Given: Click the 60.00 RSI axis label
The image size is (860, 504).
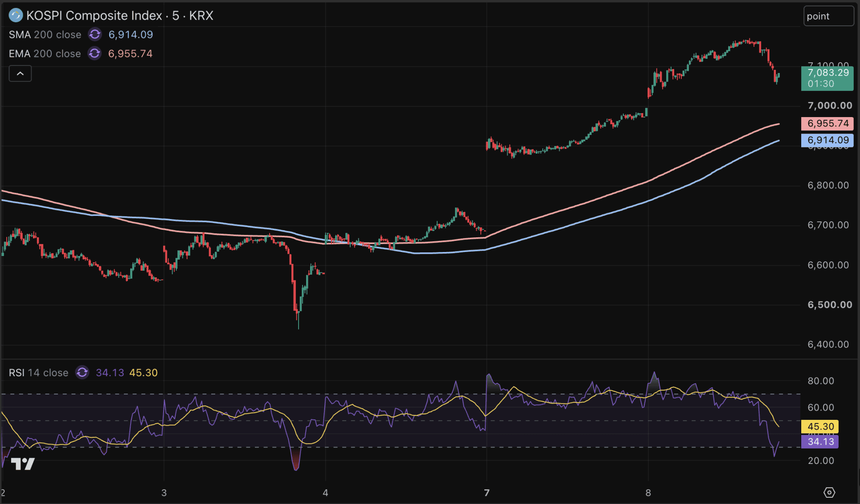Looking at the screenshot, I should click(x=821, y=407).
